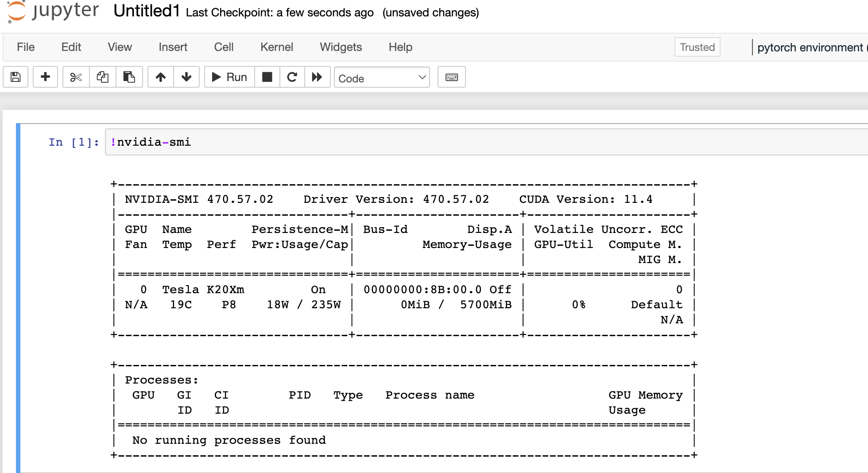Click the Driver Version: 470.57.02 text
The width and height of the screenshot is (868, 473).
coord(396,199)
